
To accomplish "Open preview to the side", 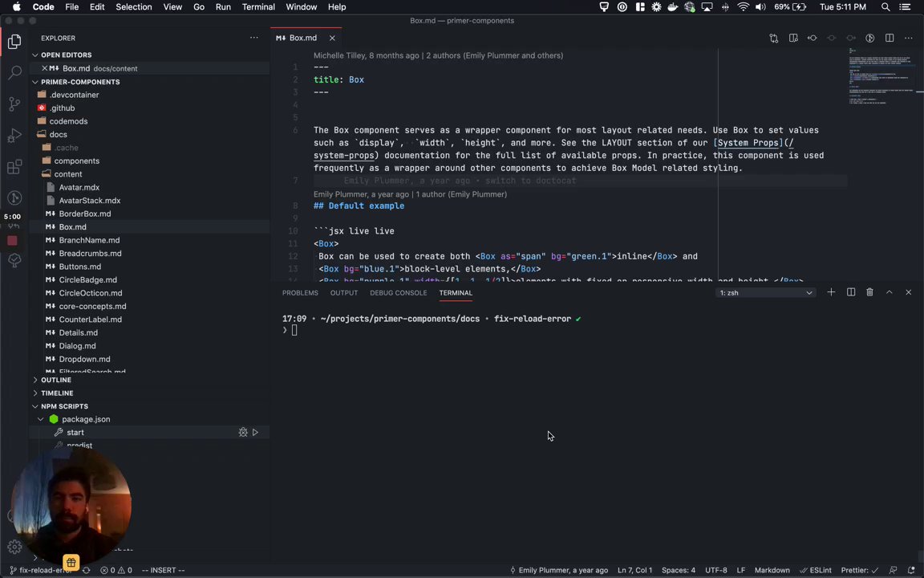I will (x=793, y=38).
